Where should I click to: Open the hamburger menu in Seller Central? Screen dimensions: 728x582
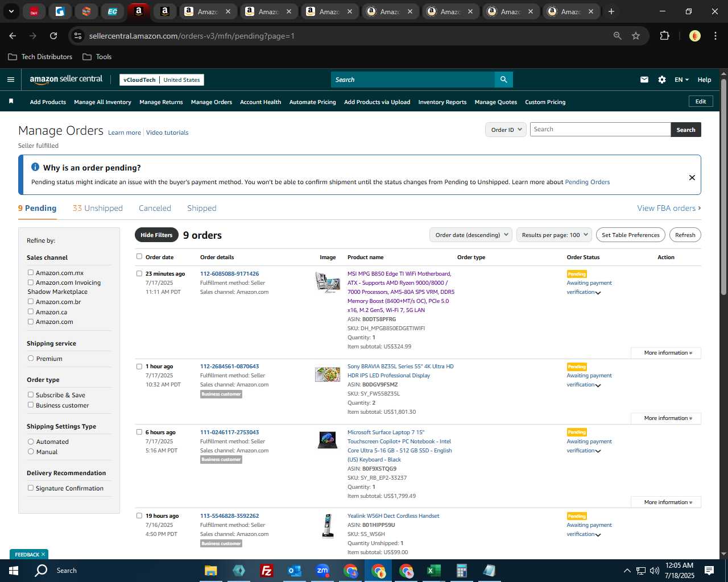pos(10,80)
